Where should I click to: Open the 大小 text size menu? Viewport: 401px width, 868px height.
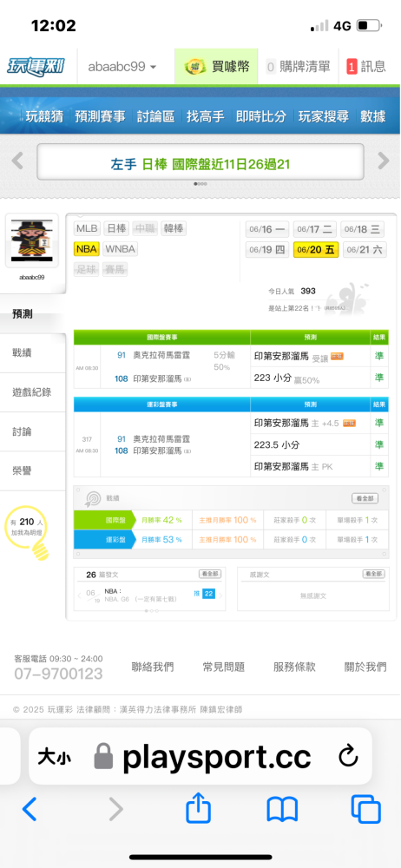(55, 757)
